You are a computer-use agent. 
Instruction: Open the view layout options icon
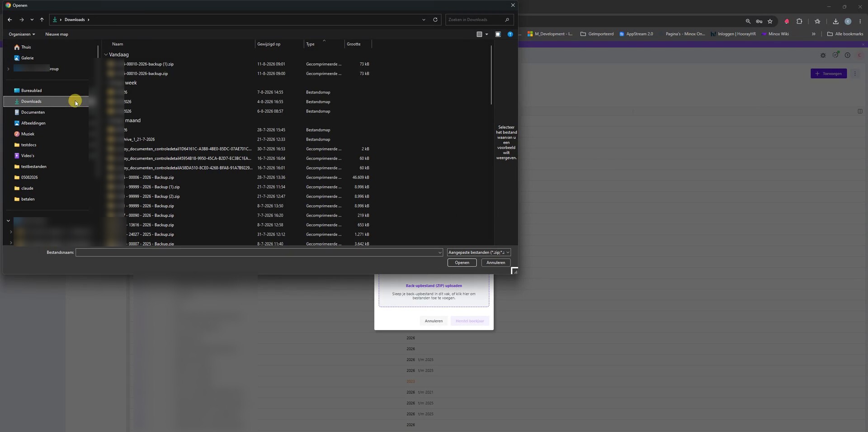[x=479, y=34]
